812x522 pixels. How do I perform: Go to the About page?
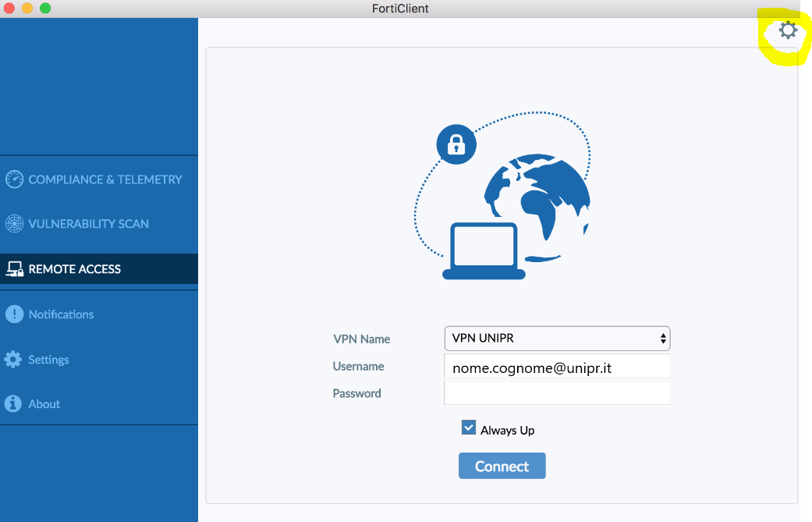44,404
